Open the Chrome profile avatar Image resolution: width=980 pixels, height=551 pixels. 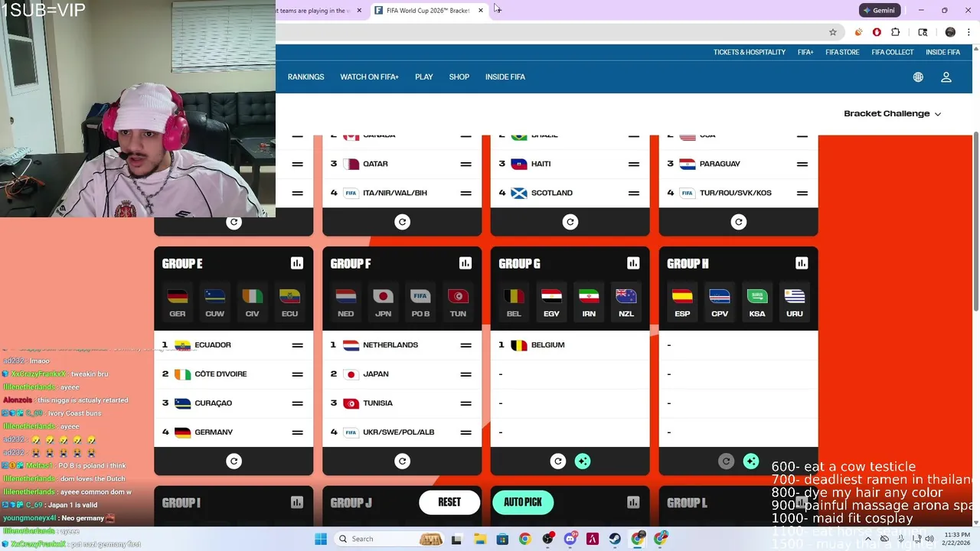coord(950,32)
